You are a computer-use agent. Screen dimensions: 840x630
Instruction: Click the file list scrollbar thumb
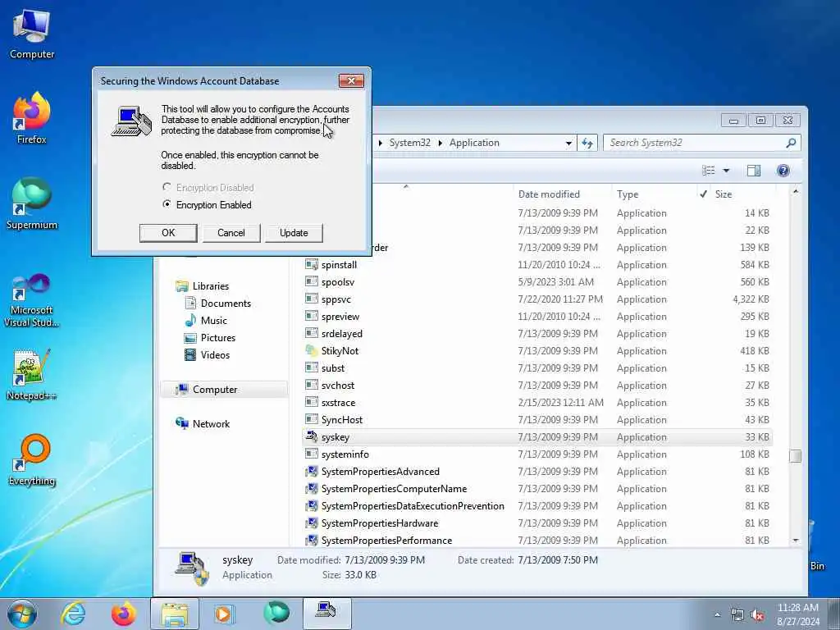[x=796, y=455]
